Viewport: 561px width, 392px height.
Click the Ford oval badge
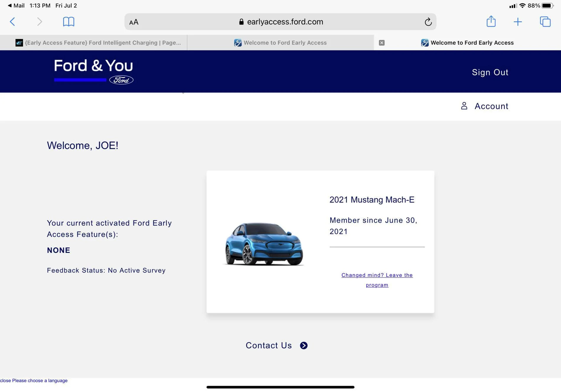[x=121, y=80]
